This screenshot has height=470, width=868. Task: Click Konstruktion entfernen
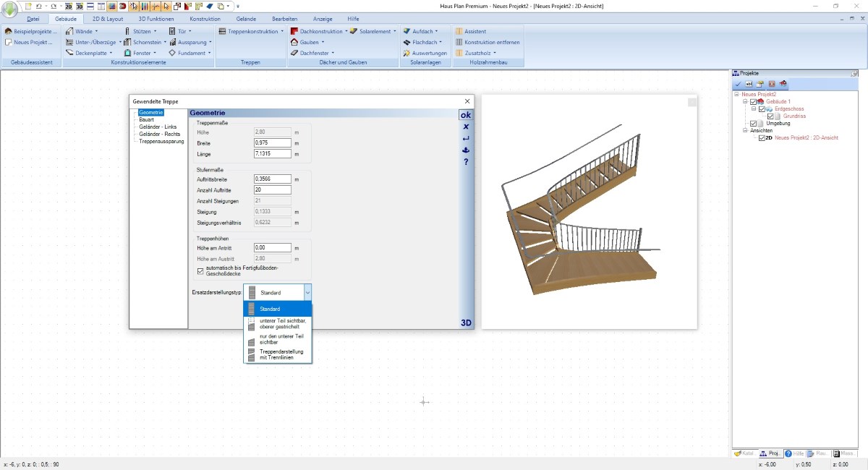pos(487,42)
